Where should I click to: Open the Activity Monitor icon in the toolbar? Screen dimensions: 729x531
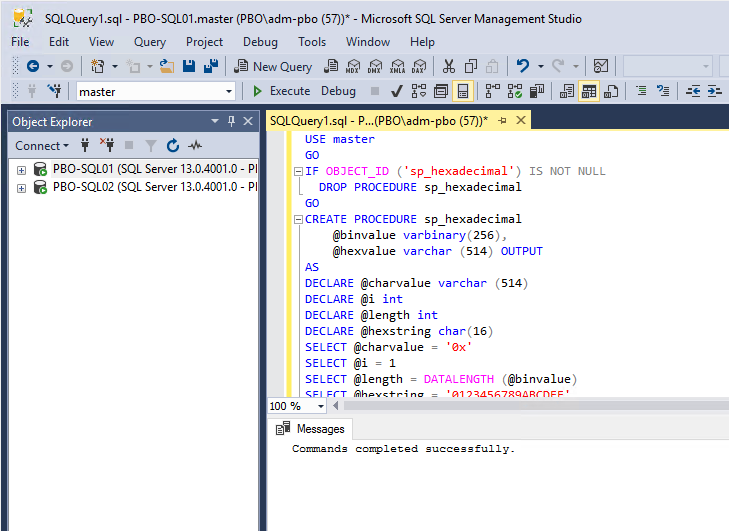click(x=601, y=66)
